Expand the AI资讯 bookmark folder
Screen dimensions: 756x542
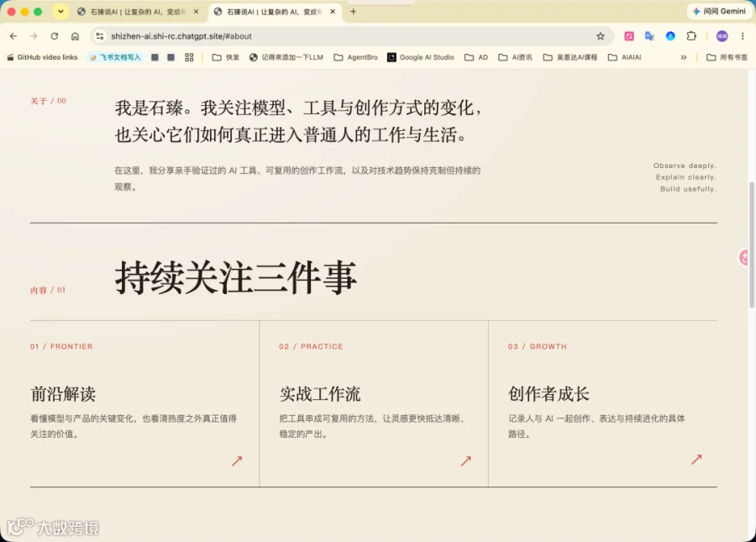pyautogui.click(x=516, y=57)
